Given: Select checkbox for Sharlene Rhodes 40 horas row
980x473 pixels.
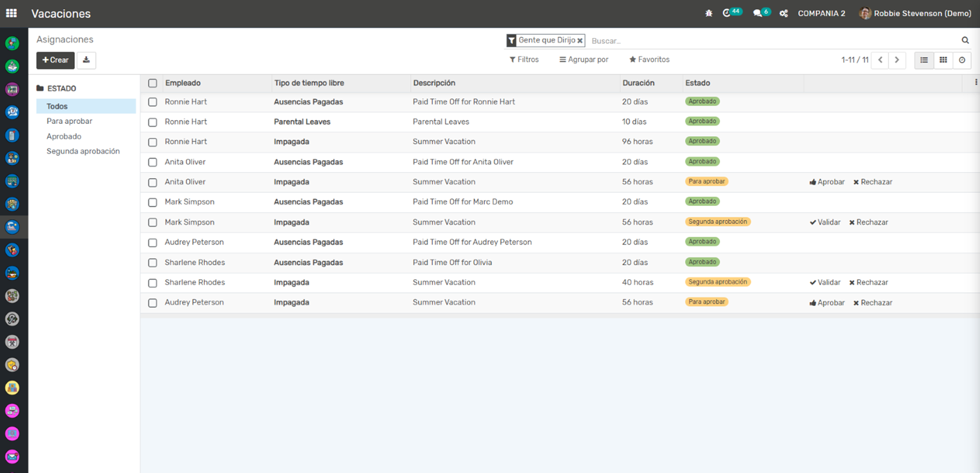Looking at the screenshot, I should 152,283.
